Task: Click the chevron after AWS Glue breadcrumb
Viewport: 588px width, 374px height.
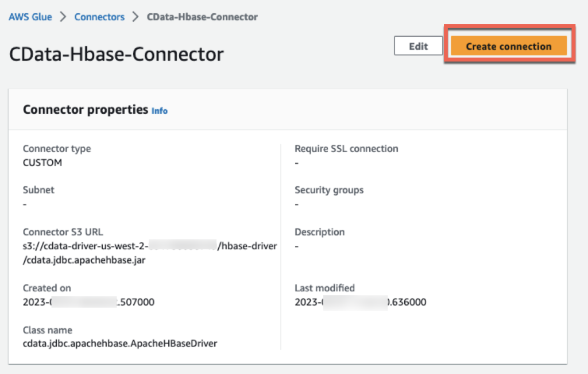Action: pos(63,17)
